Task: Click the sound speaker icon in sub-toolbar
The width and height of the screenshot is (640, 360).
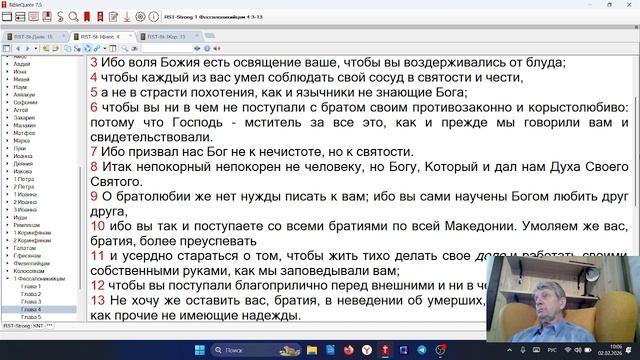Action: (x=217, y=49)
